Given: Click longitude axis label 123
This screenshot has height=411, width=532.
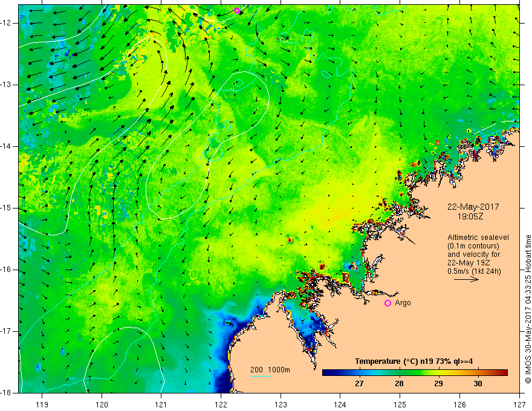Looking at the screenshot, I should click(x=281, y=404).
